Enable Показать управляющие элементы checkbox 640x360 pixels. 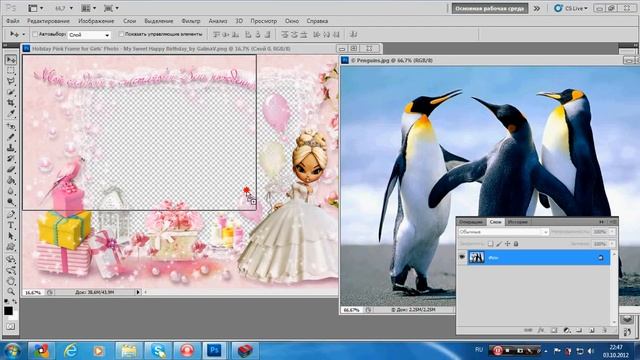[x=121, y=34]
